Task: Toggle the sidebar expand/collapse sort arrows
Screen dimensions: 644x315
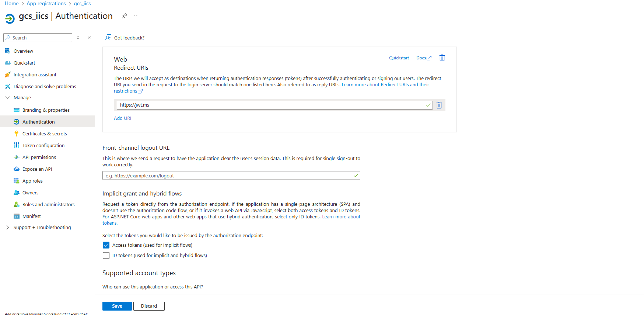Action: (78, 38)
